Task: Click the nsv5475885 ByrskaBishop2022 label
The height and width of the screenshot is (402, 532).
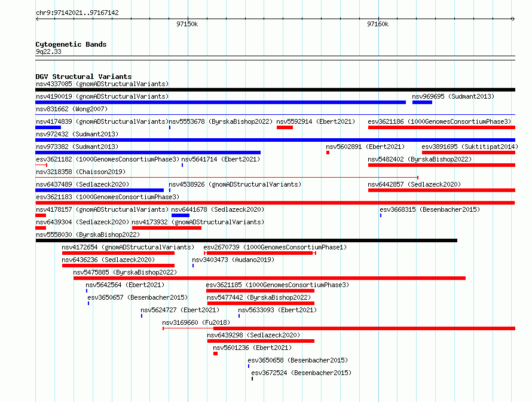Action: (x=125, y=272)
